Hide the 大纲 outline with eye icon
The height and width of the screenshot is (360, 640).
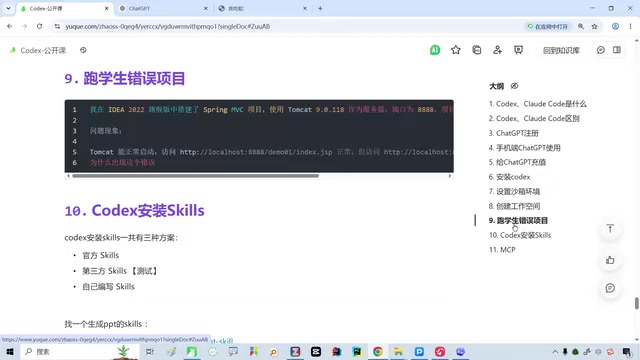point(514,86)
